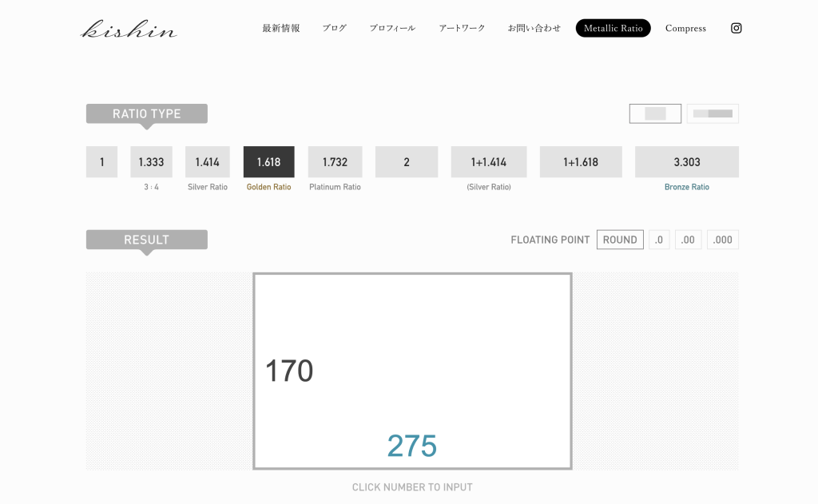Select the split rectangle layout icon

point(713,113)
